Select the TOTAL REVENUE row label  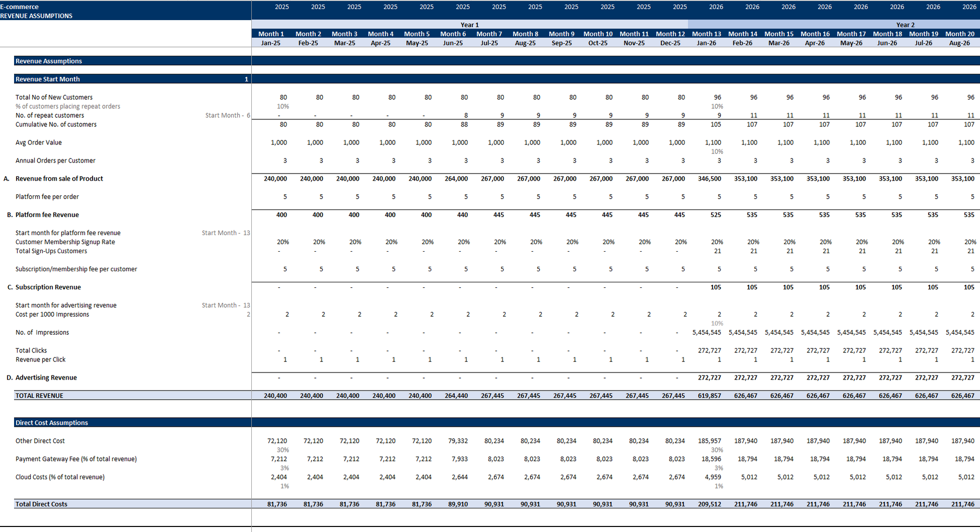click(39, 396)
